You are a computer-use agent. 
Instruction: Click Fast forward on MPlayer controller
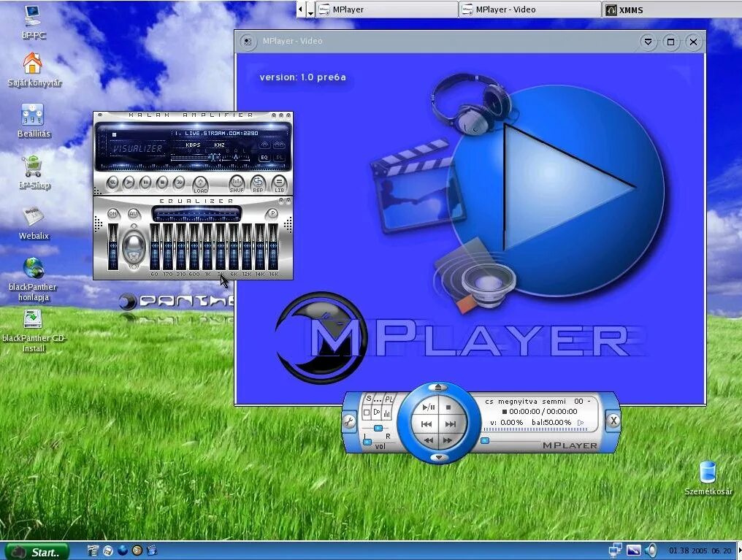click(x=448, y=440)
